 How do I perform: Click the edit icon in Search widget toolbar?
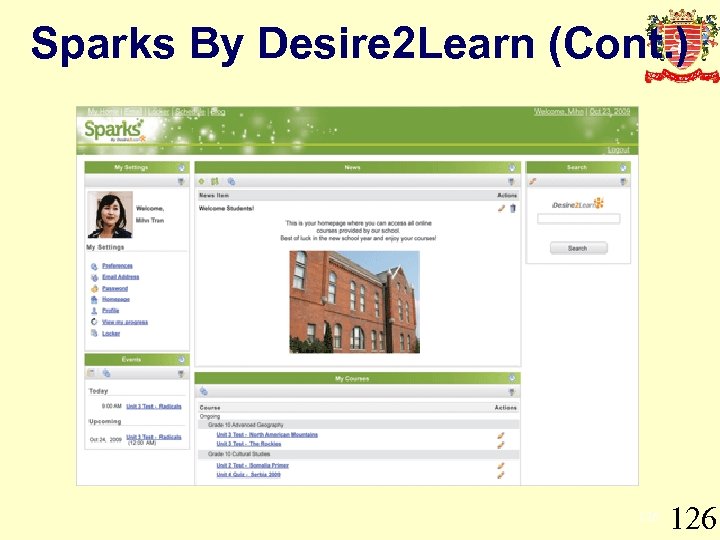[533, 181]
